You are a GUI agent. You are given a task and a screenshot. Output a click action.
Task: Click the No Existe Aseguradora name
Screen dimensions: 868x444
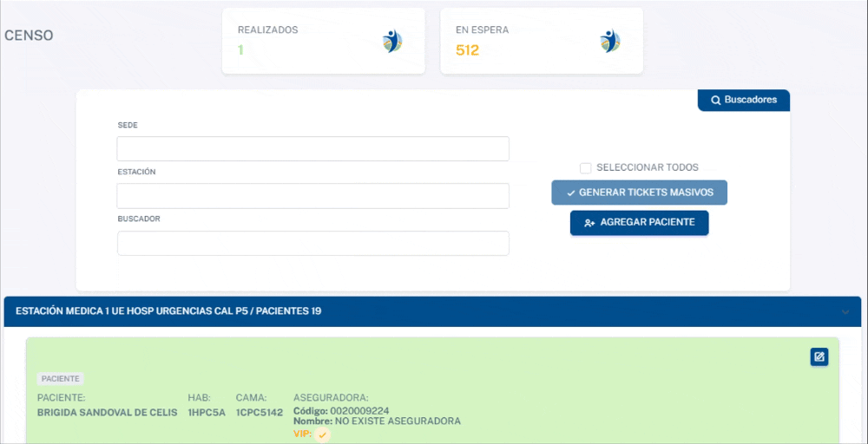tap(398, 421)
